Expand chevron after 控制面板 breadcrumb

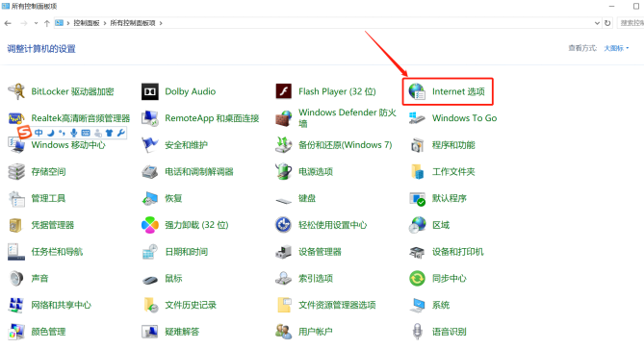pyautogui.click(x=105, y=23)
